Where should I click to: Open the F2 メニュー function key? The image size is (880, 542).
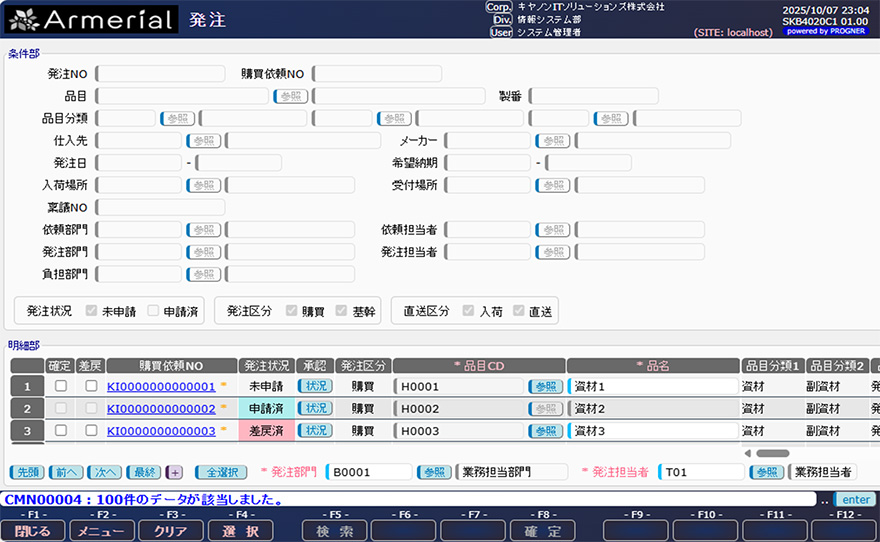click(x=102, y=531)
